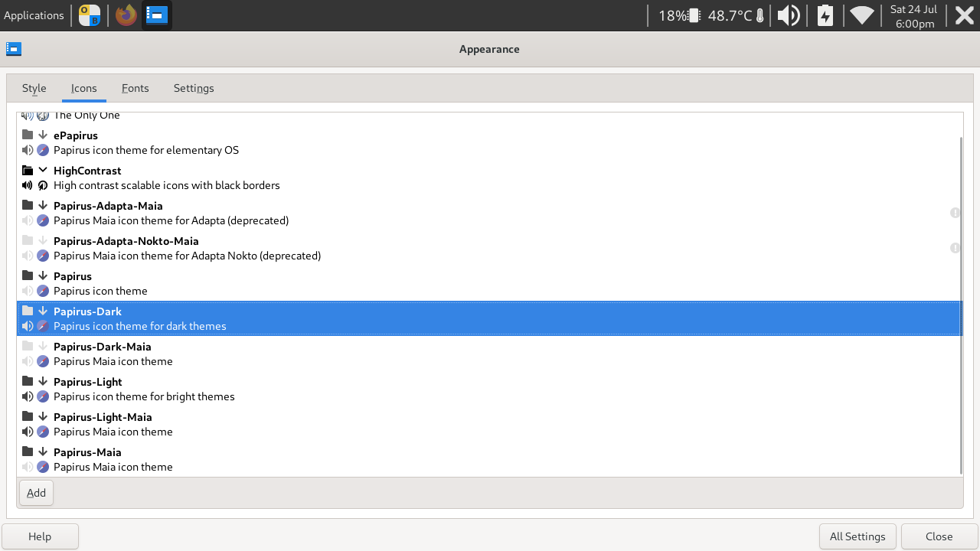Viewport: 980px width, 551px height.
Task: Select the HighContrast icon theme
Action: [87, 171]
